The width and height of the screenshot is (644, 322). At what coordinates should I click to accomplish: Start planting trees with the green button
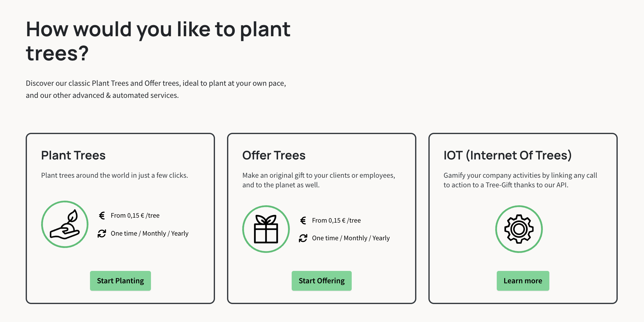[x=120, y=281]
